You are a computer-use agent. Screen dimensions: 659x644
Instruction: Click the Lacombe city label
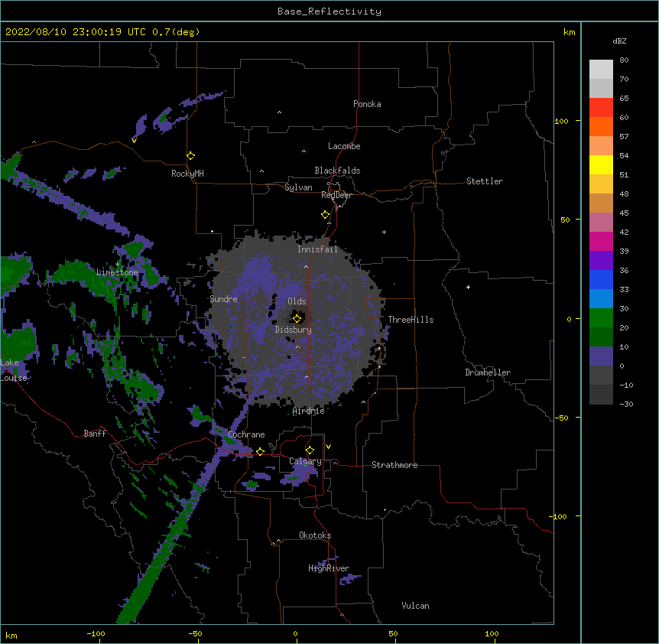(x=344, y=146)
